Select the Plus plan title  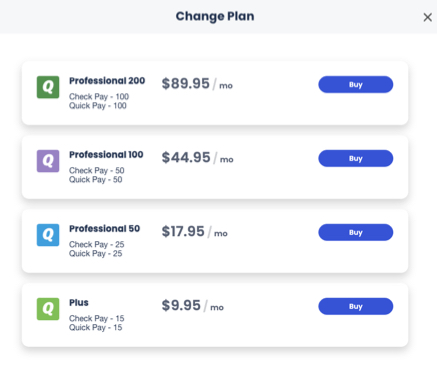(79, 303)
